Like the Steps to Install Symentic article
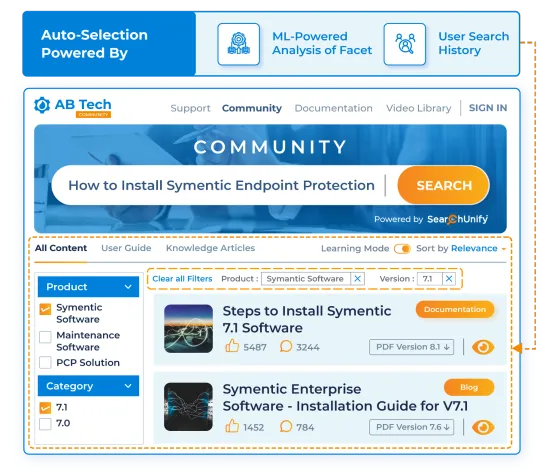The image size is (558, 472). pyautogui.click(x=232, y=346)
